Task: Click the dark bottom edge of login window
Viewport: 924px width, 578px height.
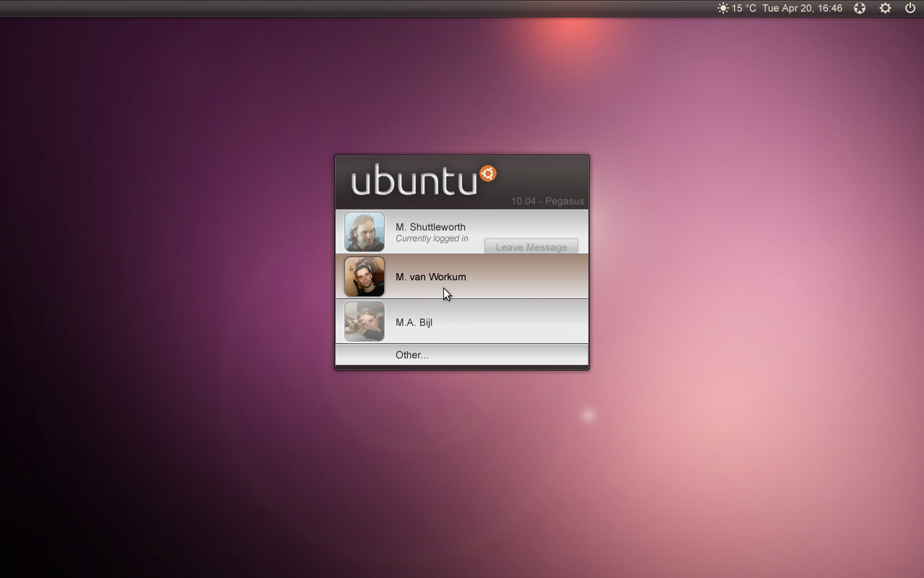Action: (x=462, y=368)
